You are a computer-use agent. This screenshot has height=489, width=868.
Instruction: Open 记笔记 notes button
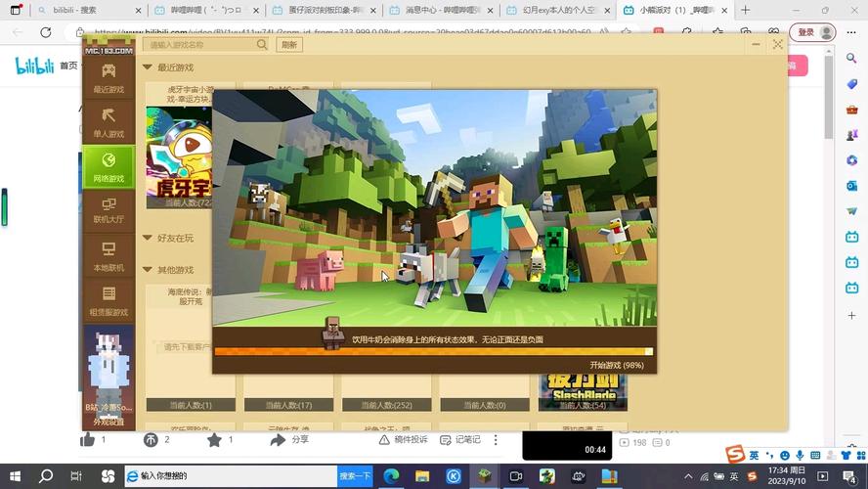(x=460, y=440)
